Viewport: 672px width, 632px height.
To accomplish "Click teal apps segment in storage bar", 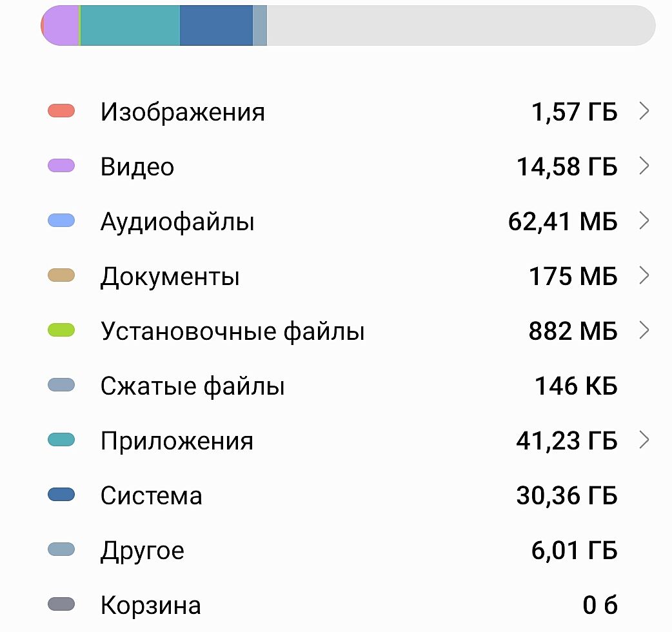I will (130, 26).
